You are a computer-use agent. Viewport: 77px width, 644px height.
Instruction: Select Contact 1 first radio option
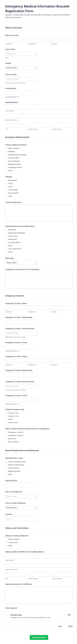click(6, 413)
